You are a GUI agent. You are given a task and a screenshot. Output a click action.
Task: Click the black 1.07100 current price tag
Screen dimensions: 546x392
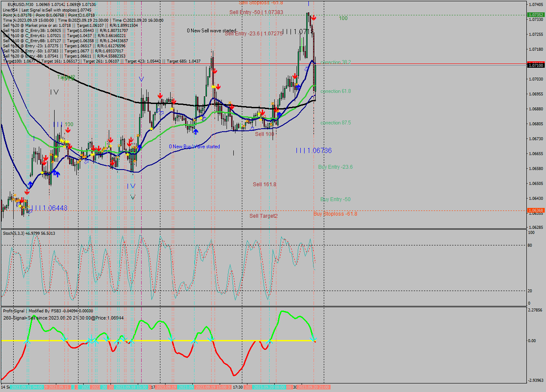(536, 65)
